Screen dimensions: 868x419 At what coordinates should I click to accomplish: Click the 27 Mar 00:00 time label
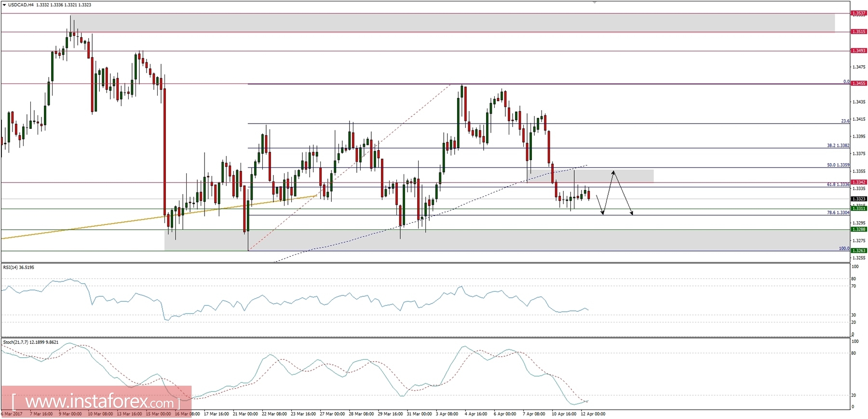(332, 414)
